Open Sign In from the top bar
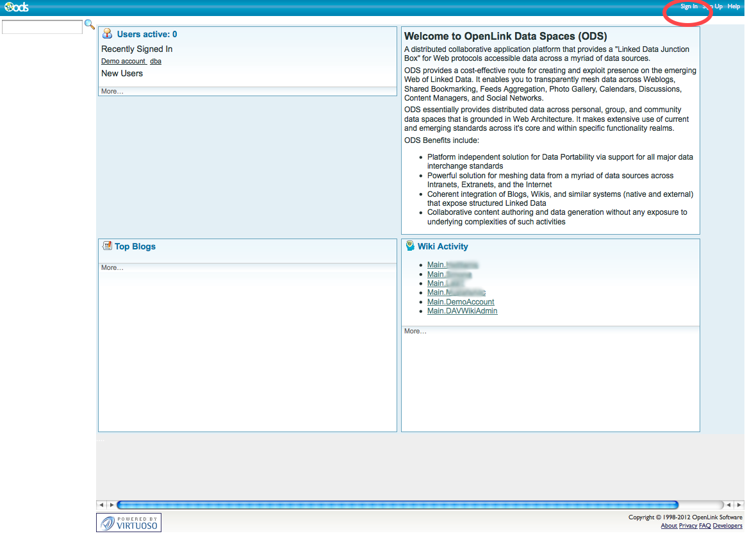756x545 pixels. tap(689, 6)
